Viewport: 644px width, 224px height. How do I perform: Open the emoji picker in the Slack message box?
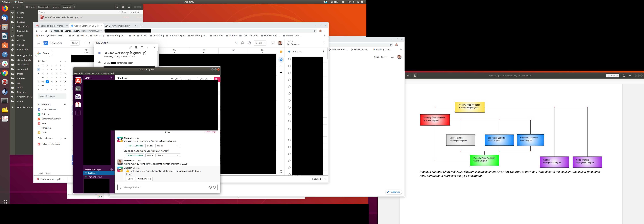214,187
